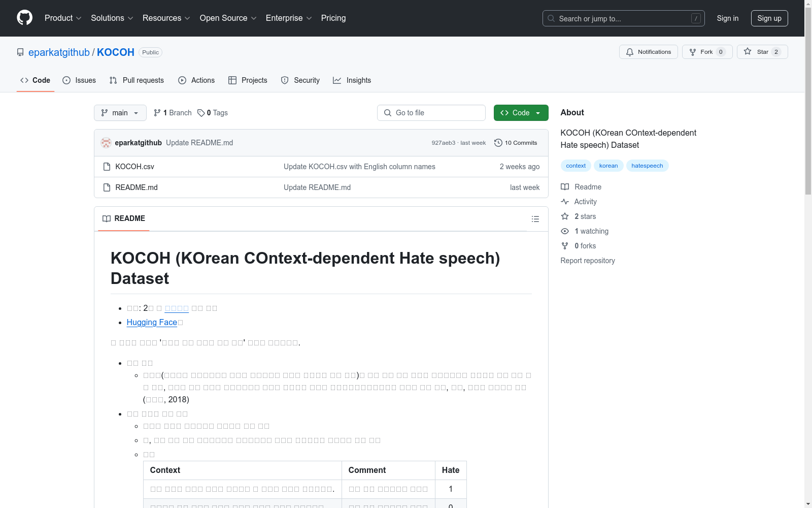Expand the Product menu
The image size is (812, 508).
63,18
